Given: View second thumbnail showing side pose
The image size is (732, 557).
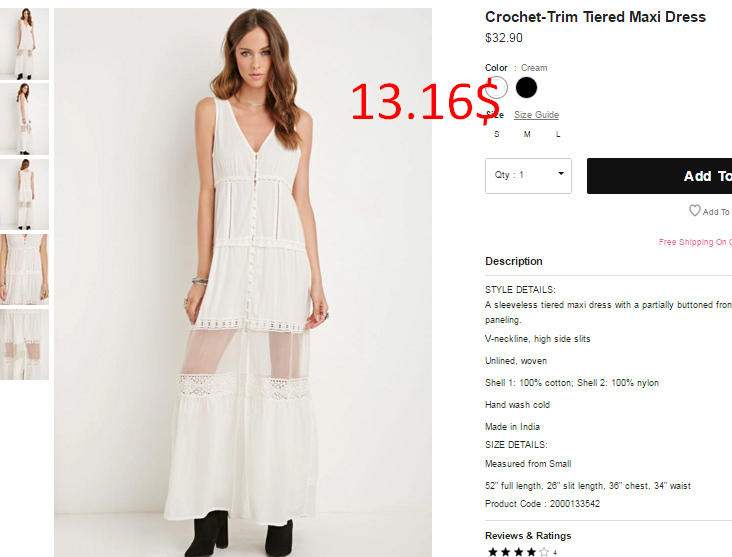Looking at the screenshot, I should tap(24, 119).
